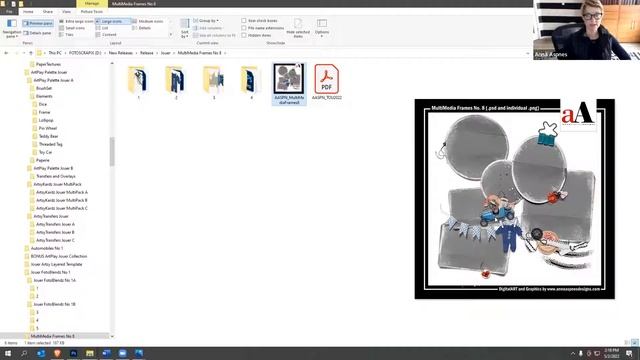
Task: Choose Medium icons layout
Action: (x=148, y=21)
